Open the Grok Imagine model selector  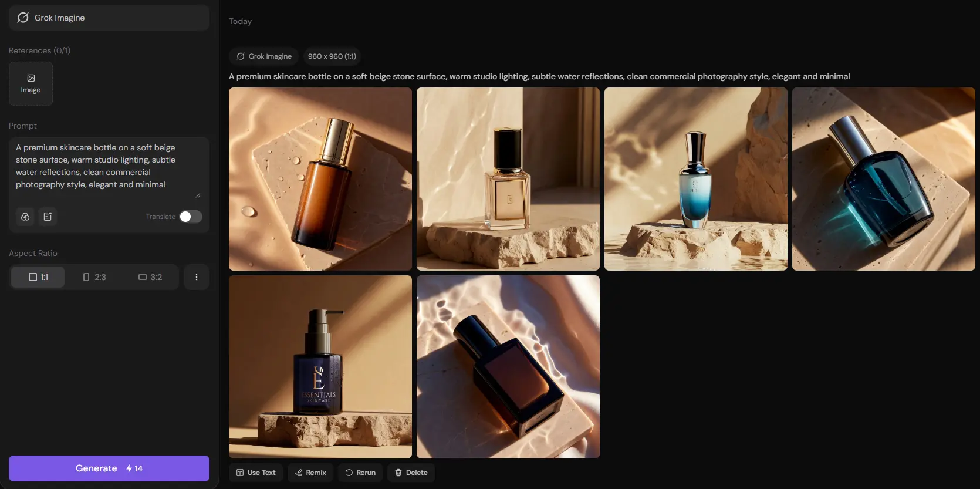[109, 18]
